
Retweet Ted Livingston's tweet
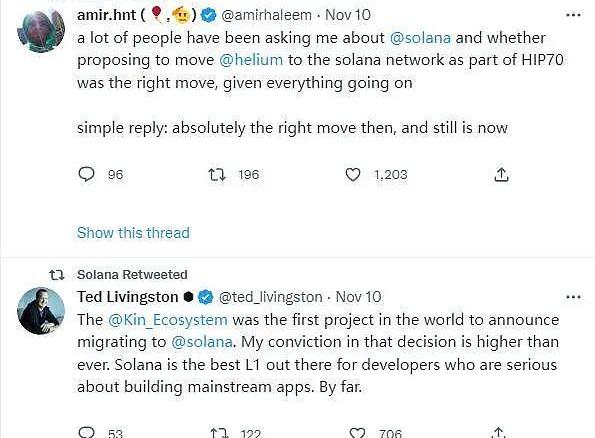219,433
